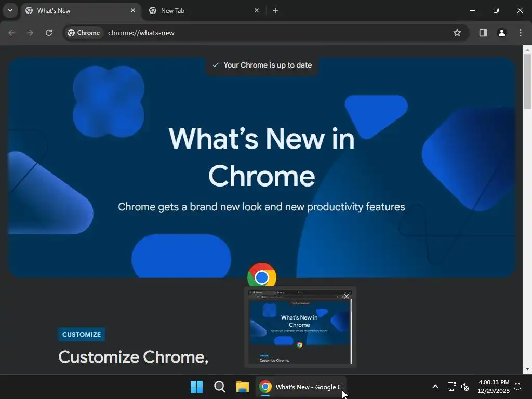This screenshot has height=399, width=532.
Task: Click Chrome 'What's New' taskbar button
Action: click(x=301, y=387)
